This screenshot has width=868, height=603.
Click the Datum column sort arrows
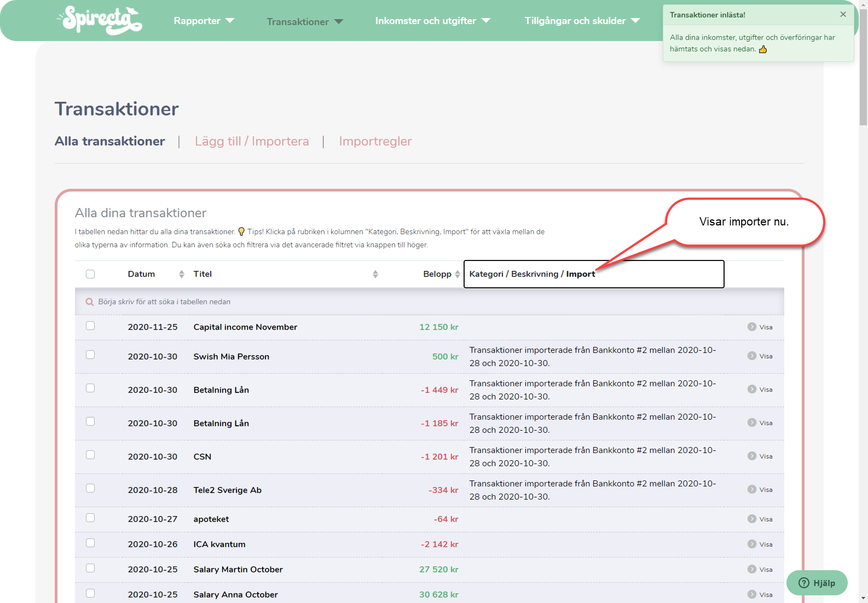181,274
